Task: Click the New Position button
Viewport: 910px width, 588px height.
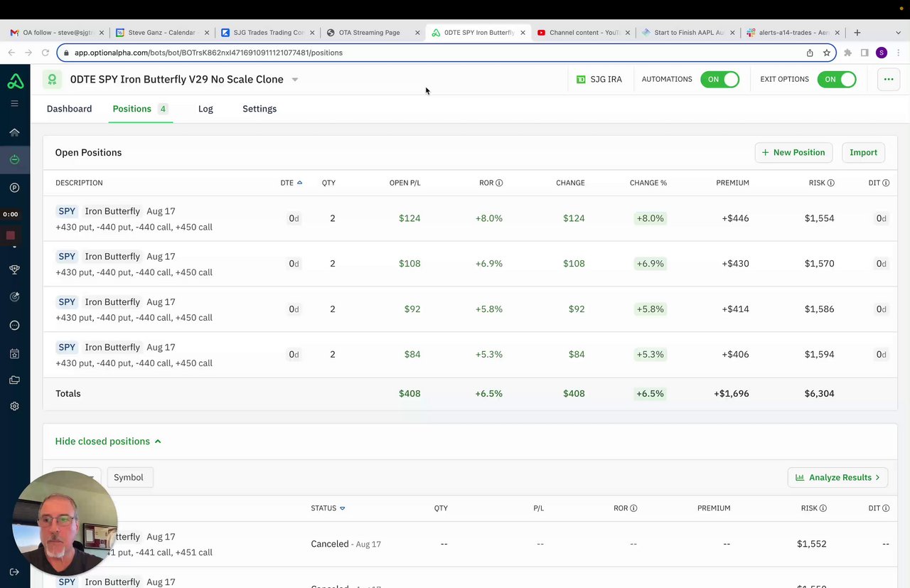Action: pyautogui.click(x=793, y=152)
